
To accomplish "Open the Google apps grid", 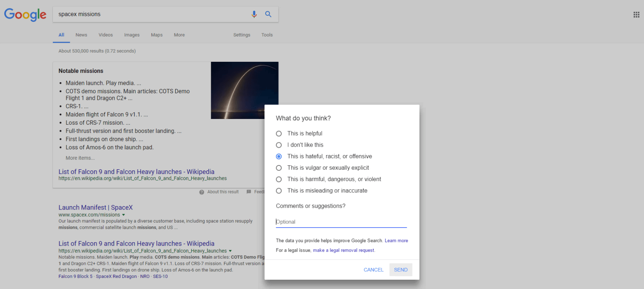I will pos(636,15).
